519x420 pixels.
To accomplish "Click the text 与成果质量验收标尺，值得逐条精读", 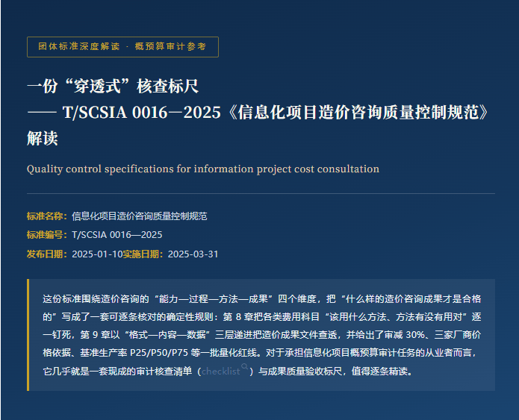I will click(335, 372).
